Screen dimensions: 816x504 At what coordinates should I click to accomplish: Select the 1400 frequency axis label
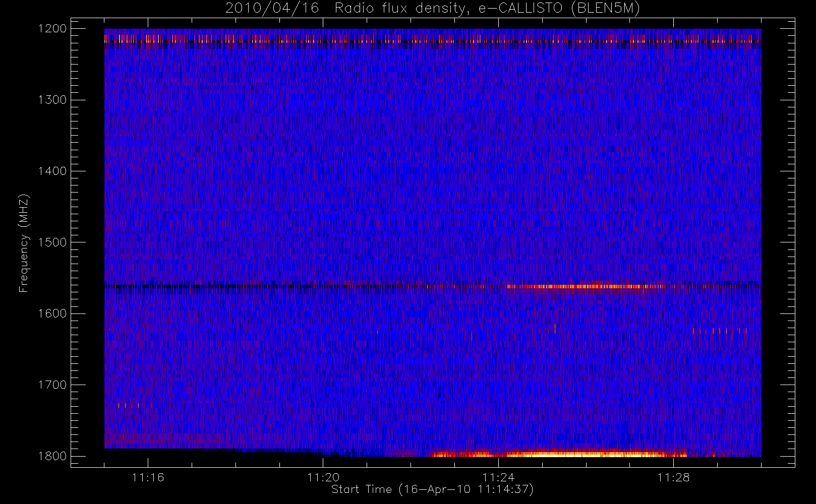point(52,171)
